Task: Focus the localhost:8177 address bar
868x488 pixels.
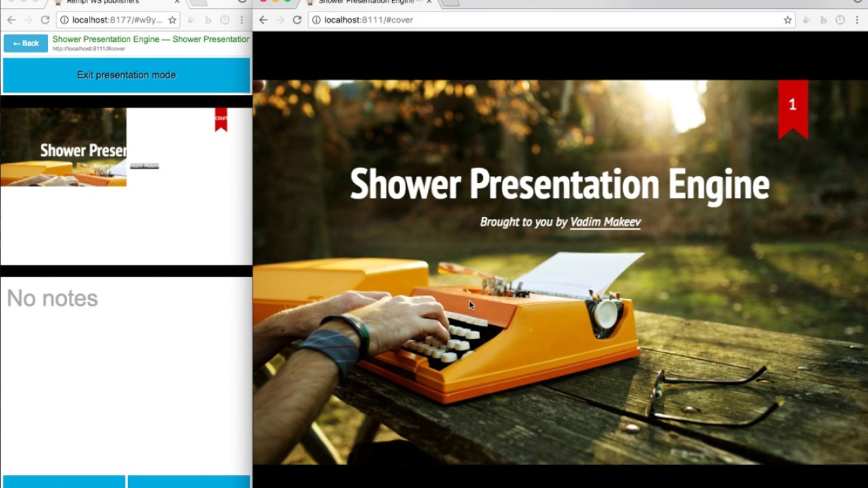Action: [x=117, y=20]
